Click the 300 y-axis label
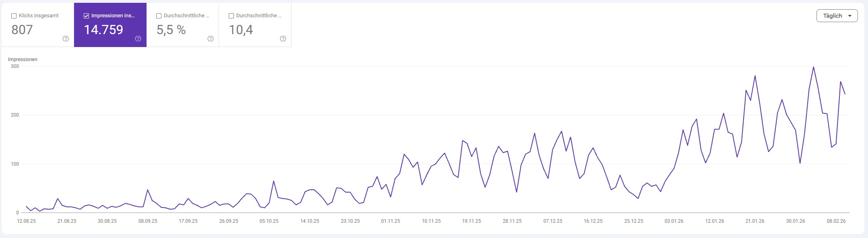The height and width of the screenshot is (238, 868). (15, 66)
